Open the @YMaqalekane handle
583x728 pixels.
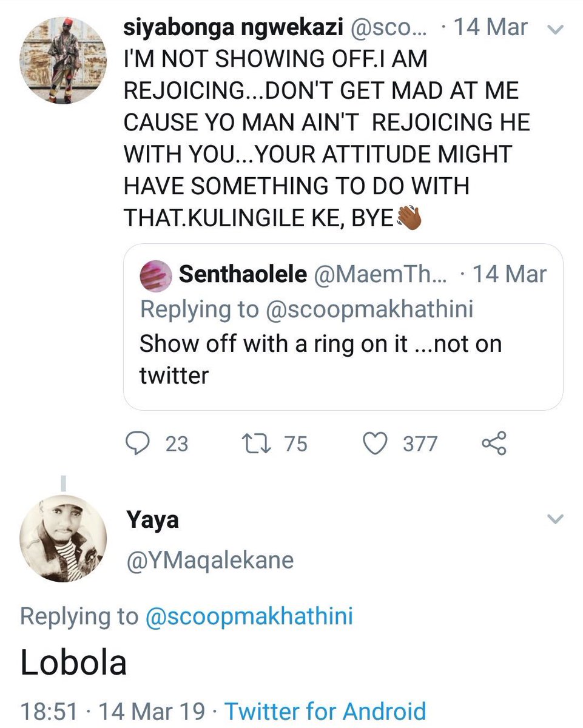pos(209,560)
